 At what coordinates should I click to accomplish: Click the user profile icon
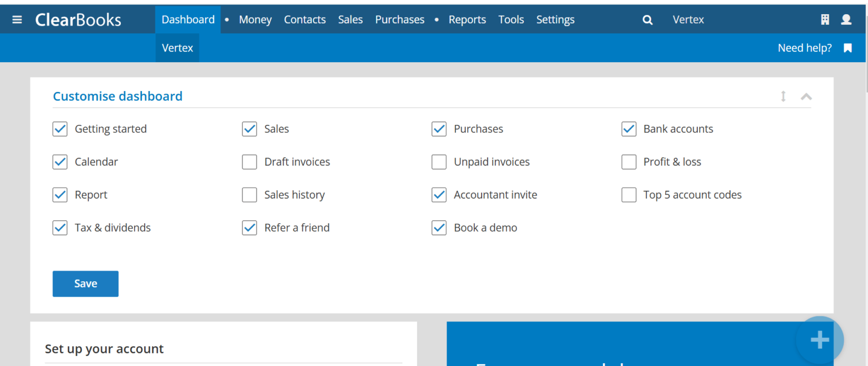point(846,19)
